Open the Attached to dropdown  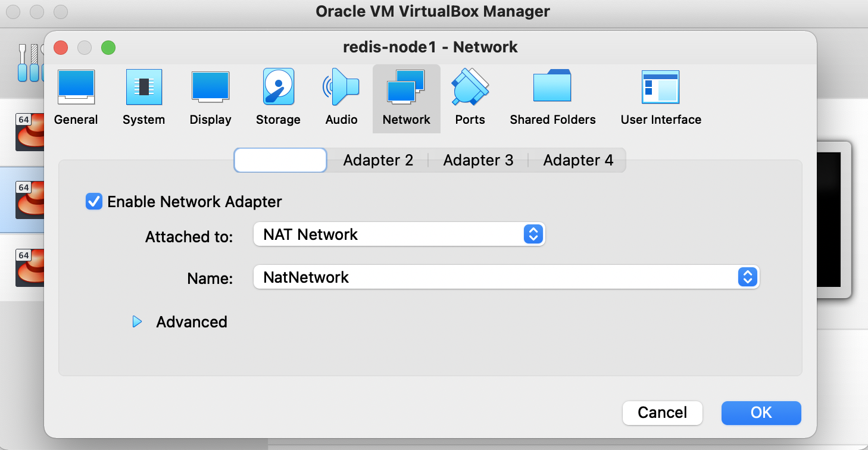(x=399, y=235)
